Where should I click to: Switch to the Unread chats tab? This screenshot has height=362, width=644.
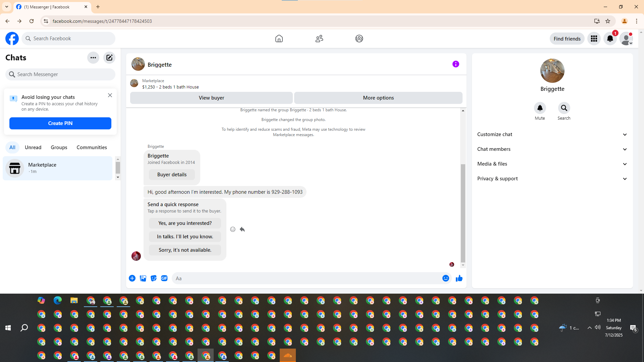click(33, 147)
